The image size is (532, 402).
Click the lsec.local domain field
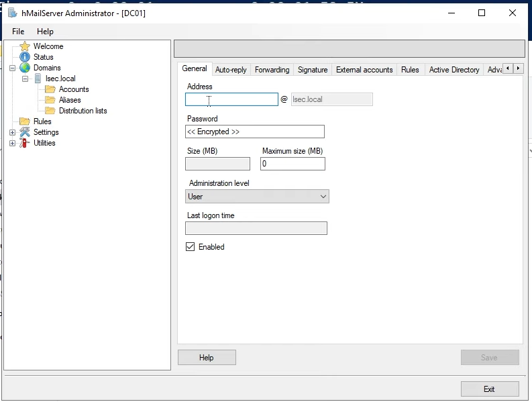tap(332, 99)
